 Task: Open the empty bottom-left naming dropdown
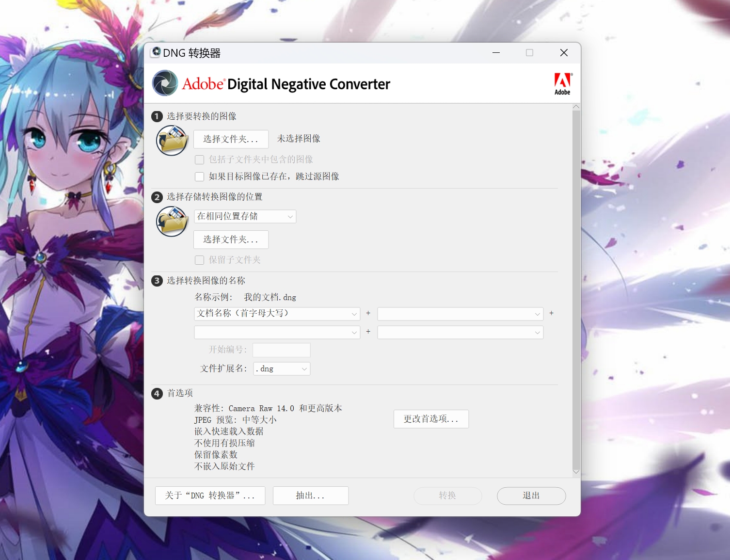click(277, 332)
